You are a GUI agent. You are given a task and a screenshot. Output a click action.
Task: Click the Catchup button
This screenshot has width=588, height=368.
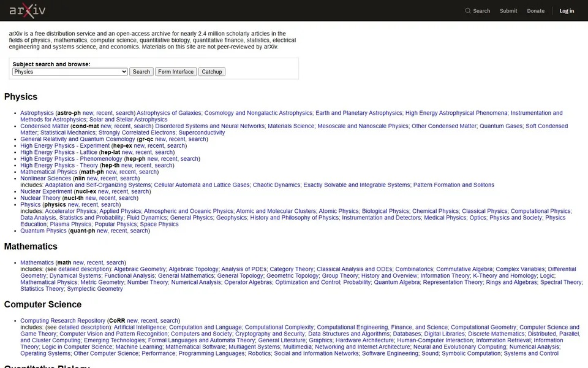pos(212,72)
